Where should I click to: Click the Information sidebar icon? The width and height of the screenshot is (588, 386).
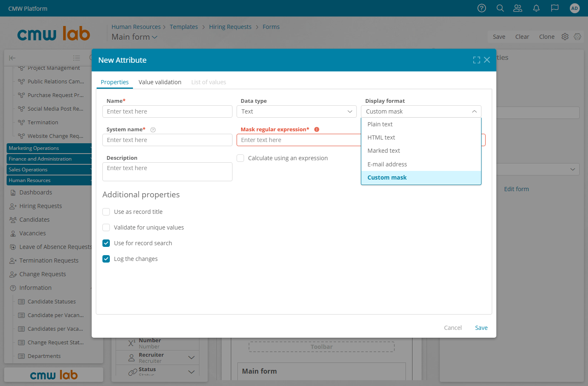[13, 288]
